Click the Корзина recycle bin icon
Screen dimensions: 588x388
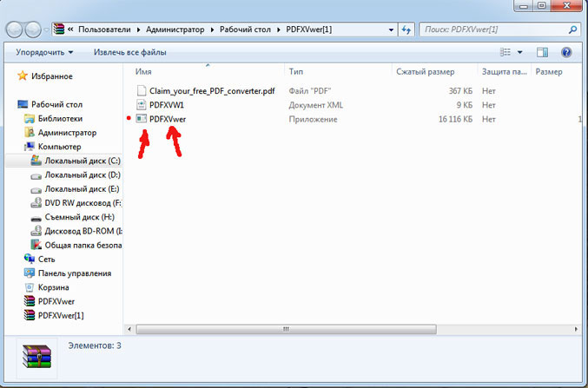coord(30,287)
